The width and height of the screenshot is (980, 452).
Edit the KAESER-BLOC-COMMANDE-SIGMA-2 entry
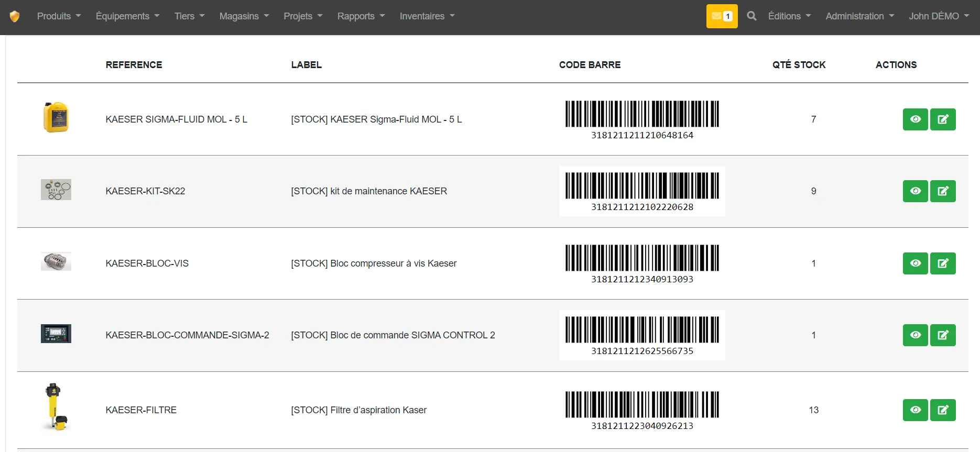pyautogui.click(x=943, y=335)
